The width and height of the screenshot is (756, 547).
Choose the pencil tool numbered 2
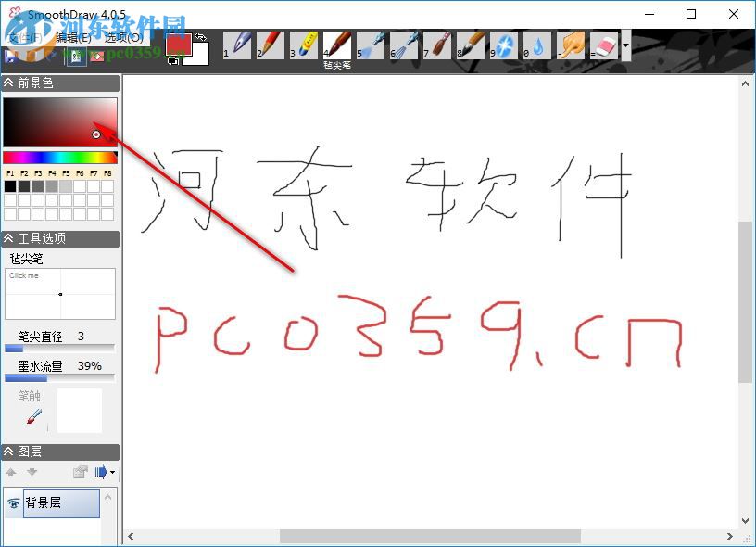(x=270, y=43)
